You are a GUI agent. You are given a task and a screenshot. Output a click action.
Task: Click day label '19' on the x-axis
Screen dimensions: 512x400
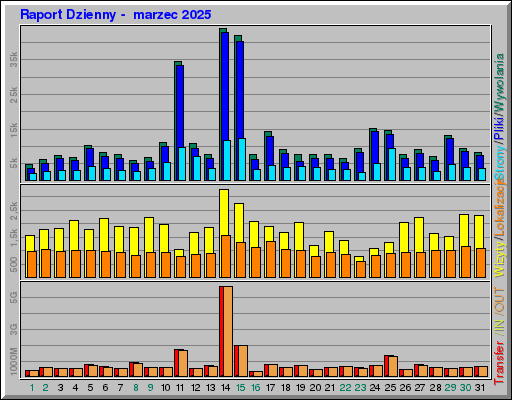coord(300,388)
